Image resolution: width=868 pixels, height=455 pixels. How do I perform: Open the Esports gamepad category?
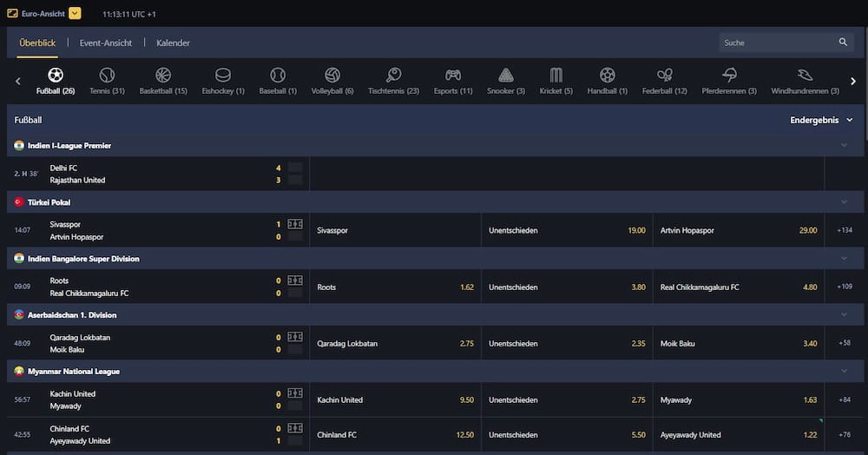pyautogui.click(x=453, y=76)
